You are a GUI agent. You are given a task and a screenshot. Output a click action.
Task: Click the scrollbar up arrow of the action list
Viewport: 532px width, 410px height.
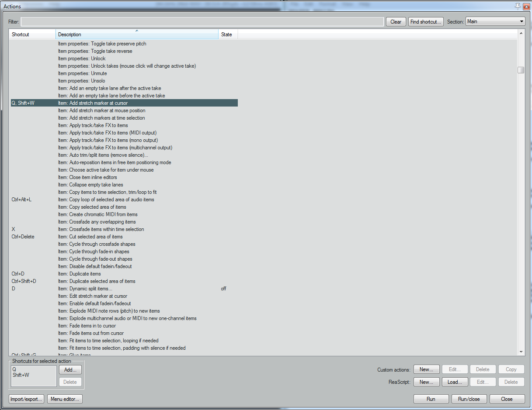[521, 34]
